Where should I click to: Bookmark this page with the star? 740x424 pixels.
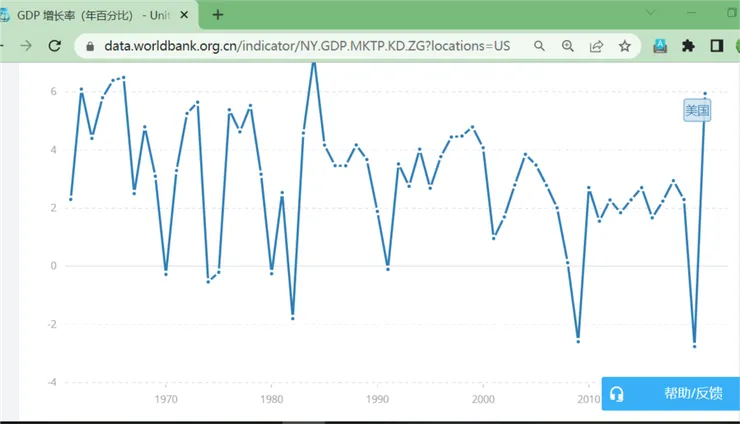(625, 46)
